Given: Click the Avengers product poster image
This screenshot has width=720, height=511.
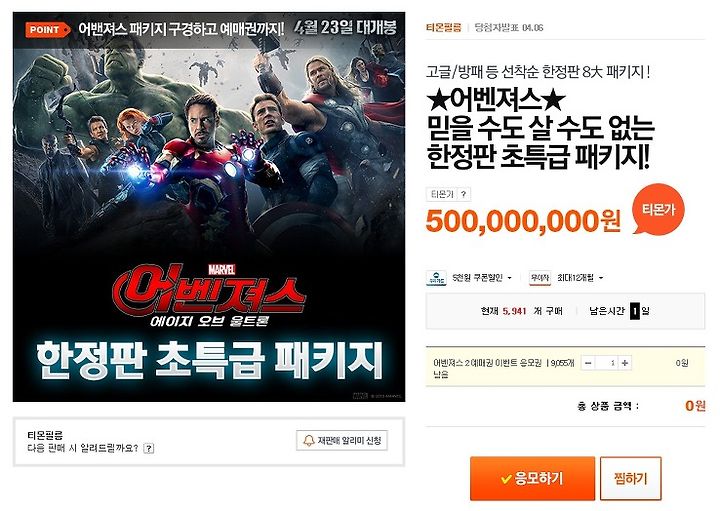Looking at the screenshot, I should [209, 207].
